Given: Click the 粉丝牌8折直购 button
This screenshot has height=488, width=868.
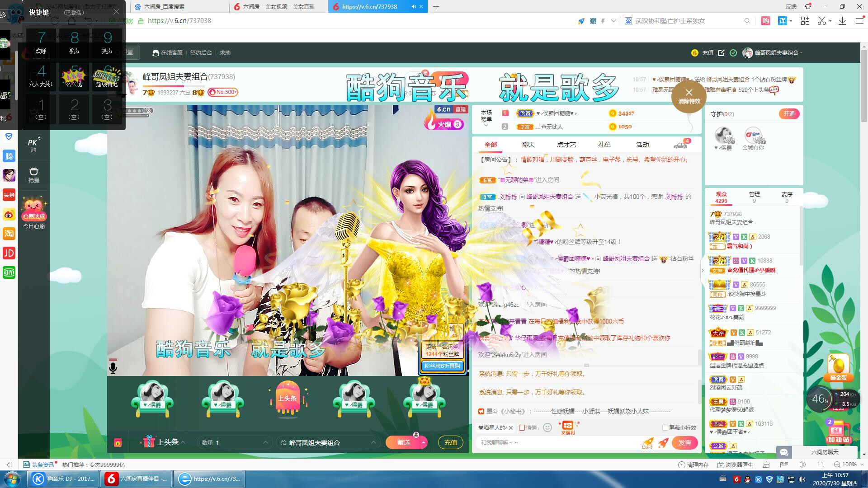Looking at the screenshot, I should 442,366.
